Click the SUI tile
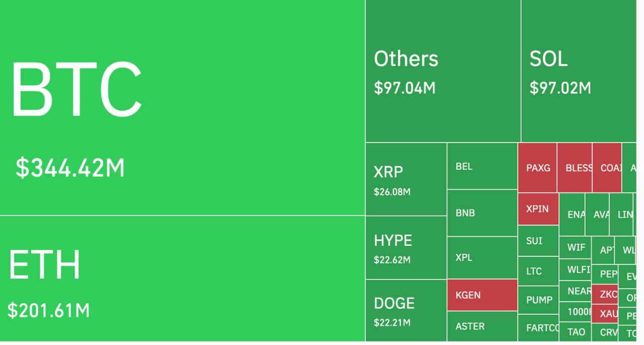644x345 pixels. tap(538, 241)
